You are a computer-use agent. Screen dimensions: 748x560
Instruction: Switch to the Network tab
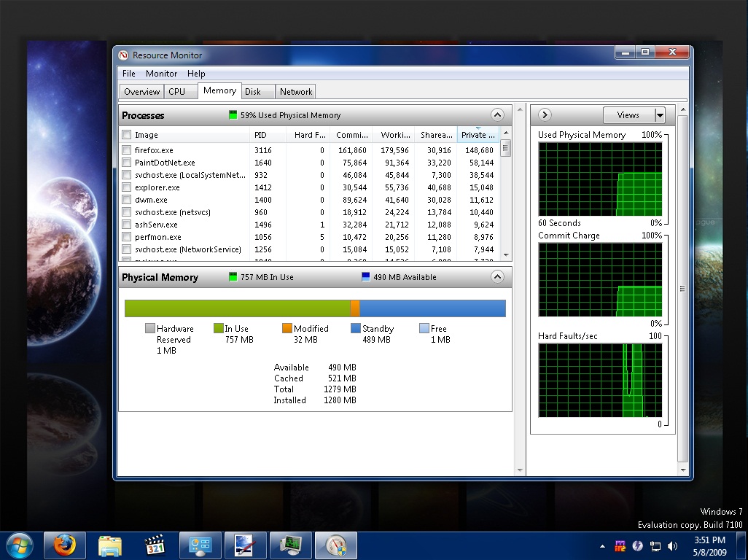coord(296,92)
